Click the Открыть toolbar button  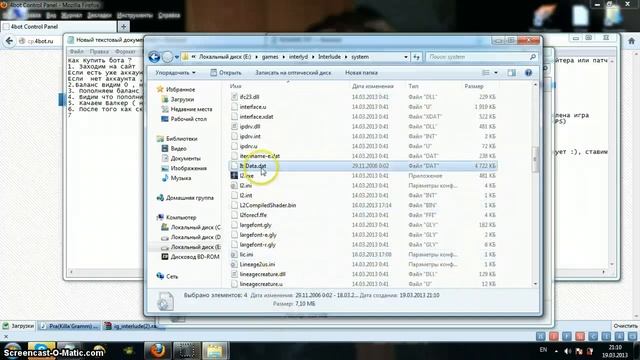coord(226,73)
